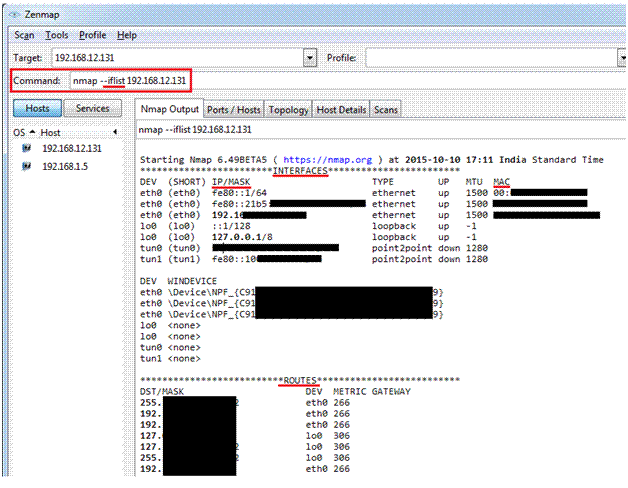Sort host list by OS column header
628x488 pixels.
coord(24,133)
